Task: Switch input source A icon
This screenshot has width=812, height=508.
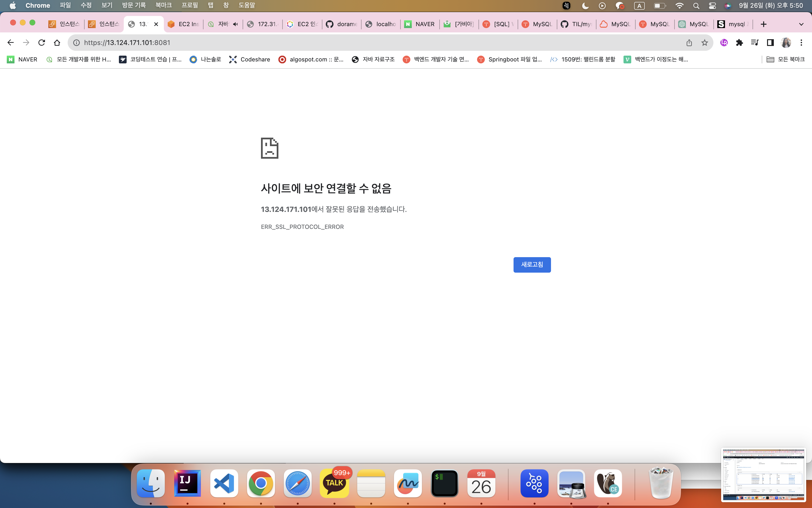Action: [x=639, y=6]
